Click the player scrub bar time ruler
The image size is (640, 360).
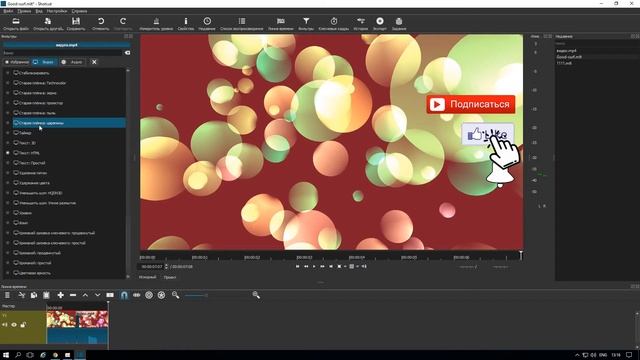point(331,257)
